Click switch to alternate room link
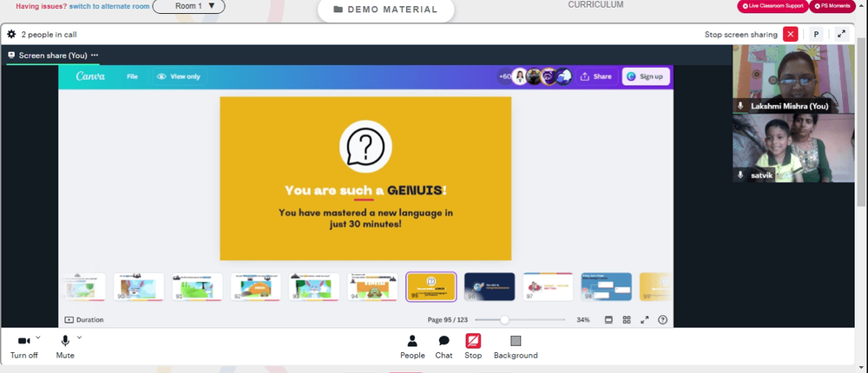Viewport: 868px width, 373px height. [x=109, y=7]
